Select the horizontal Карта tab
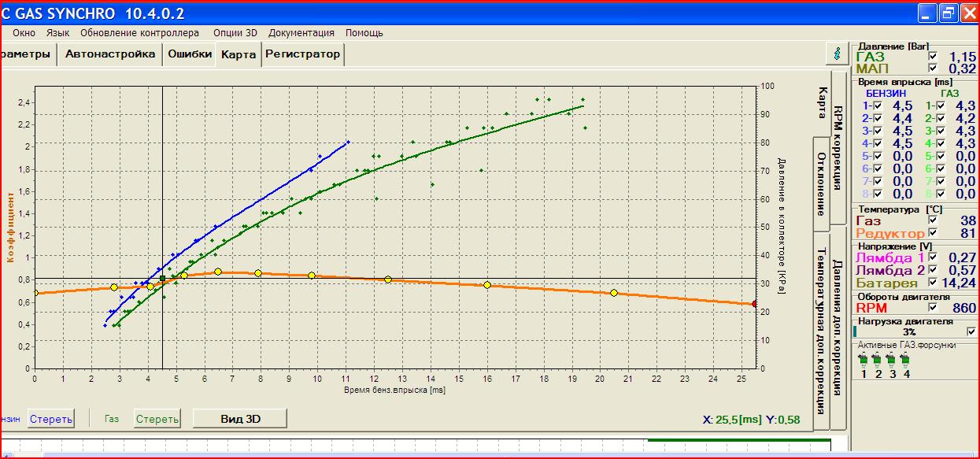980x459 pixels. [x=239, y=55]
